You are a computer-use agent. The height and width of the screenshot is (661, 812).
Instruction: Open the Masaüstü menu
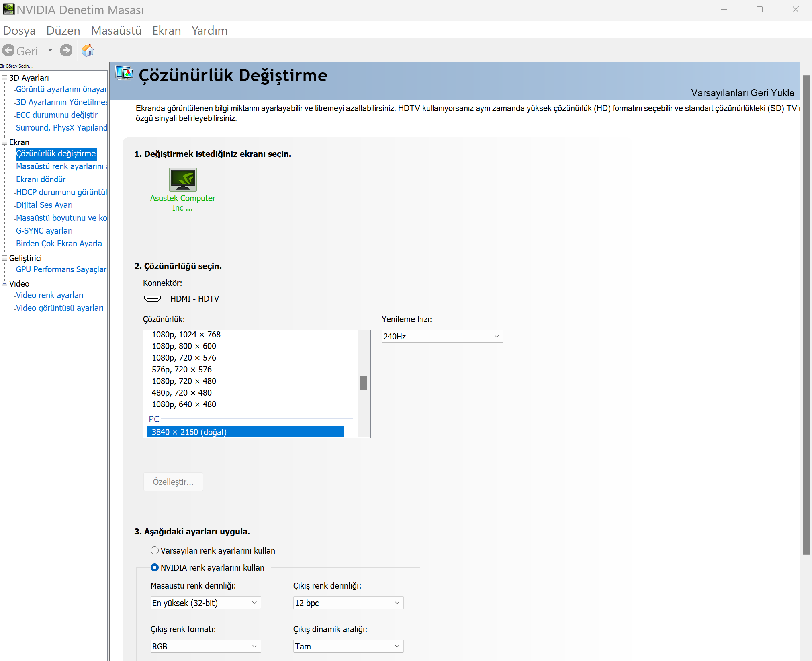(x=116, y=31)
